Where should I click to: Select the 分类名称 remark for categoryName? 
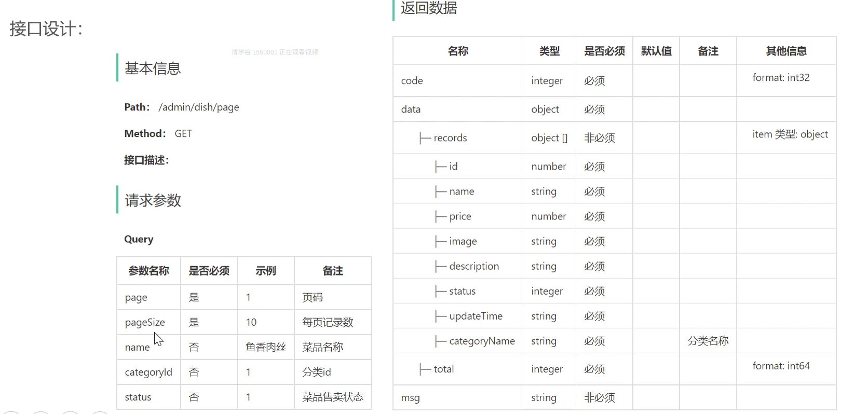coord(708,341)
